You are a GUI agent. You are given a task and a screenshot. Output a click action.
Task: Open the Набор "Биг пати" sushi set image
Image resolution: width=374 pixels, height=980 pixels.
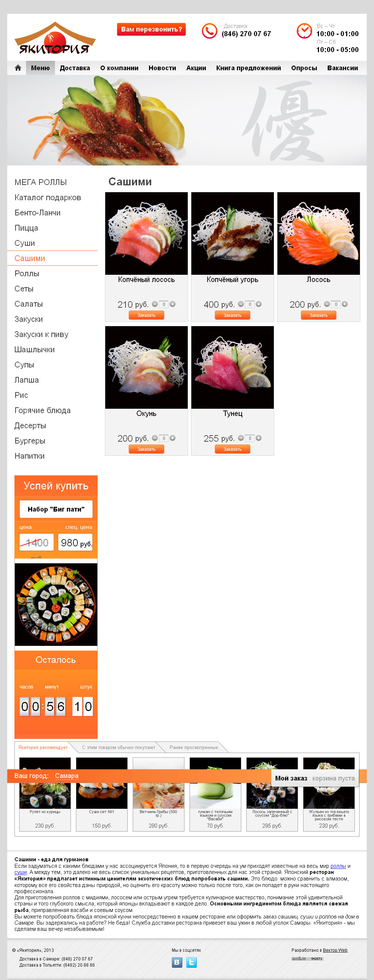(56, 605)
